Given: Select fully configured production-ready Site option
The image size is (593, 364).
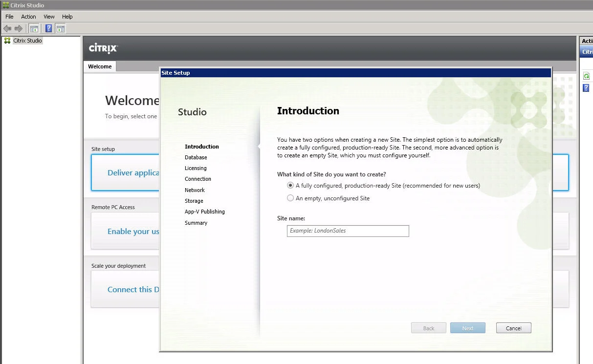Looking at the screenshot, I should coord(290,186).
